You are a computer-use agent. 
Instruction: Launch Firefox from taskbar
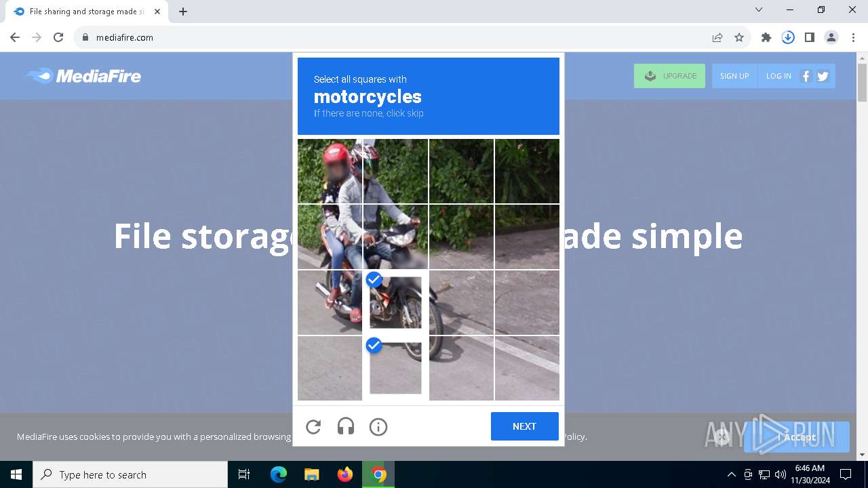[345, 474]
